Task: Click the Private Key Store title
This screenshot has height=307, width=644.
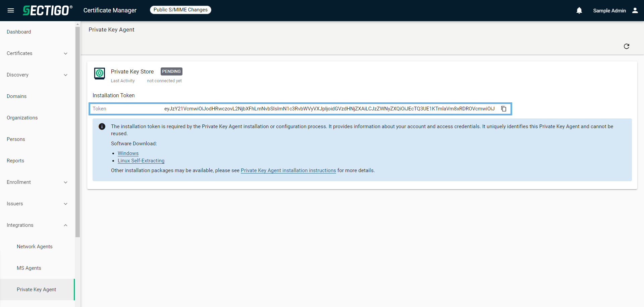Action: [132, 71]
